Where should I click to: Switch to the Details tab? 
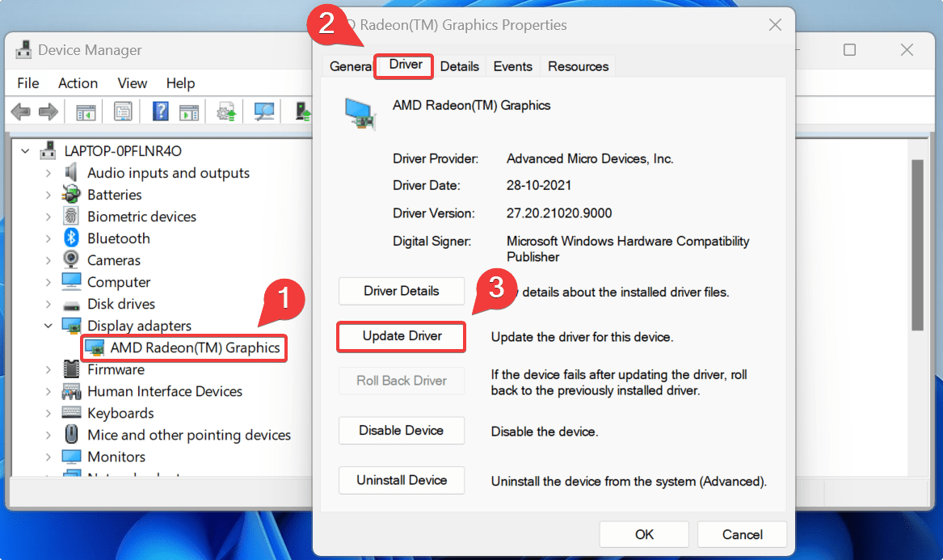coord(459,65)
